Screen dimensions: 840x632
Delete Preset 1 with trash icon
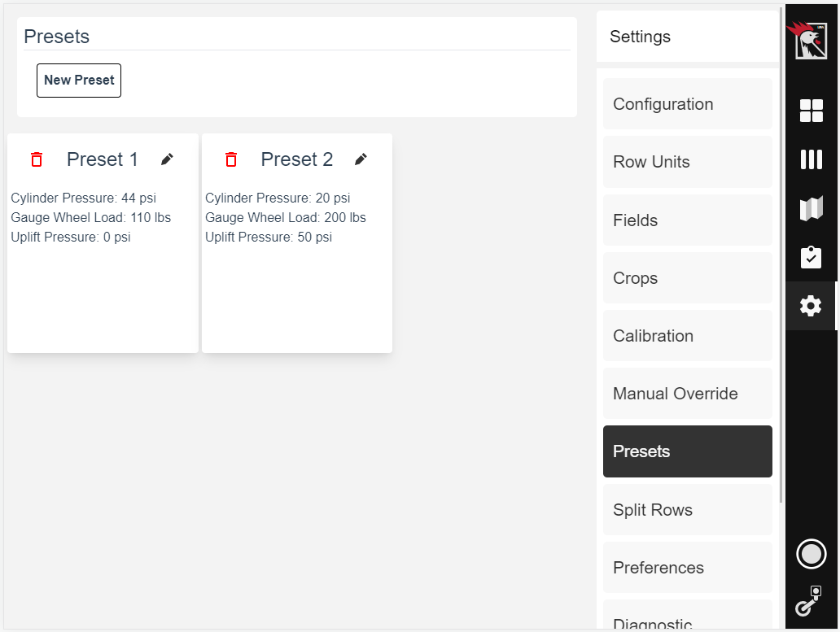pos(37,159)
